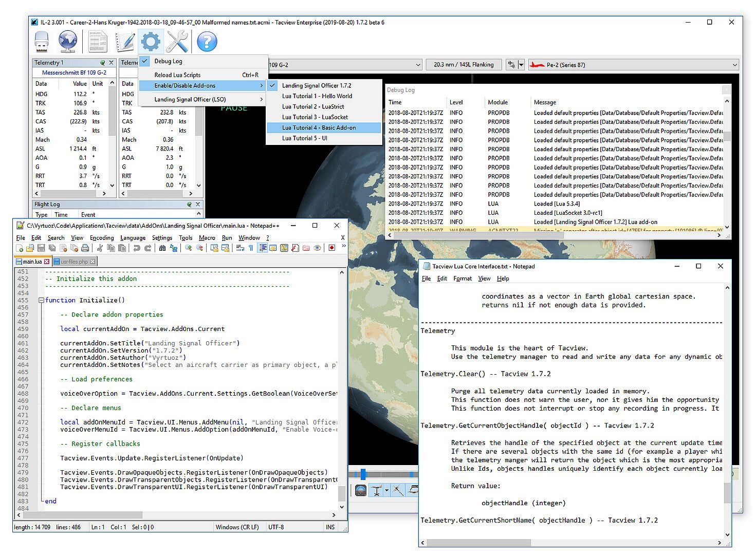Enable Lua Tutorial 4 - Basic Add-on
Screen dimensions: 756x555
(x=319, y=127)
